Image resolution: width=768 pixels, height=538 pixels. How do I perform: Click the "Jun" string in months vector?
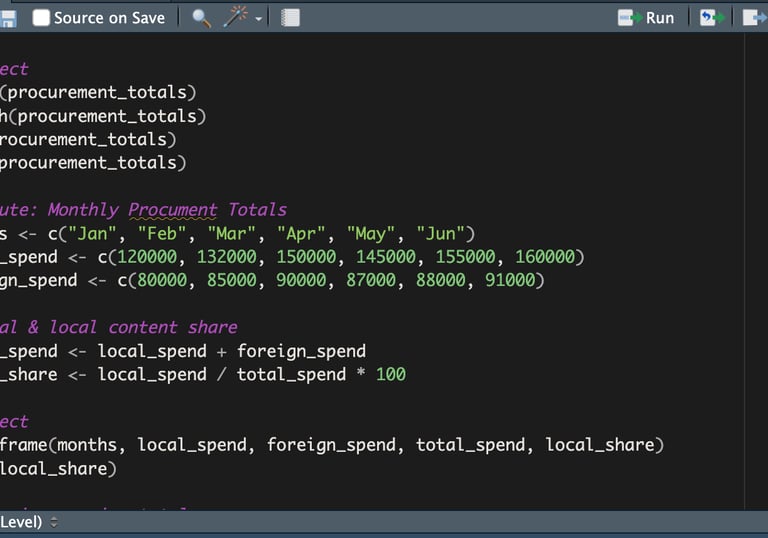coord(440,234)
